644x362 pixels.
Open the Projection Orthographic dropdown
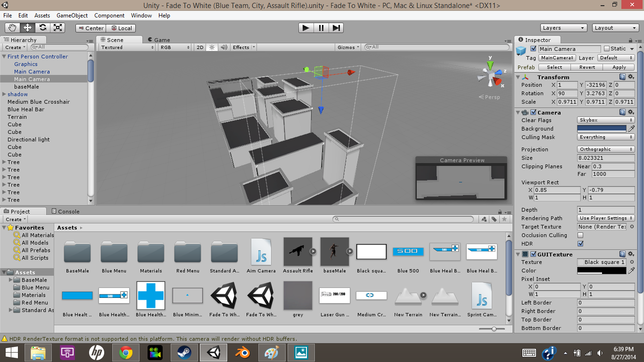pos(606,149)
